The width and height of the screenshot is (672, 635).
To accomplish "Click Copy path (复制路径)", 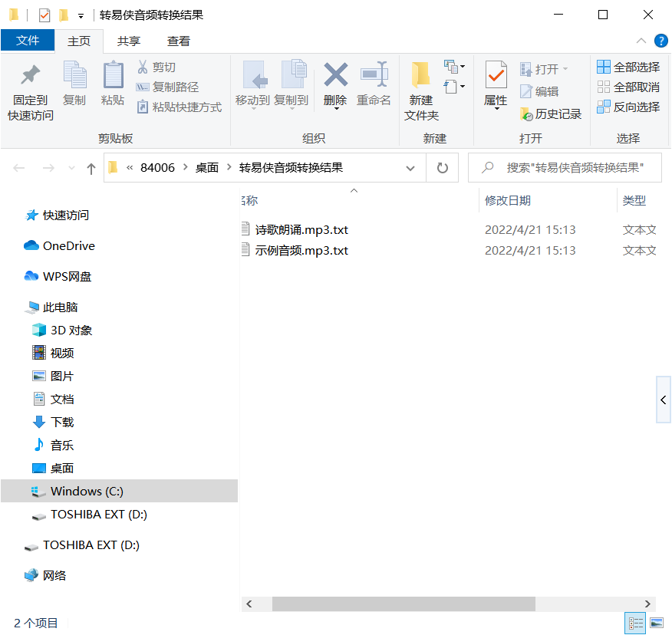I will click(167, 87).
